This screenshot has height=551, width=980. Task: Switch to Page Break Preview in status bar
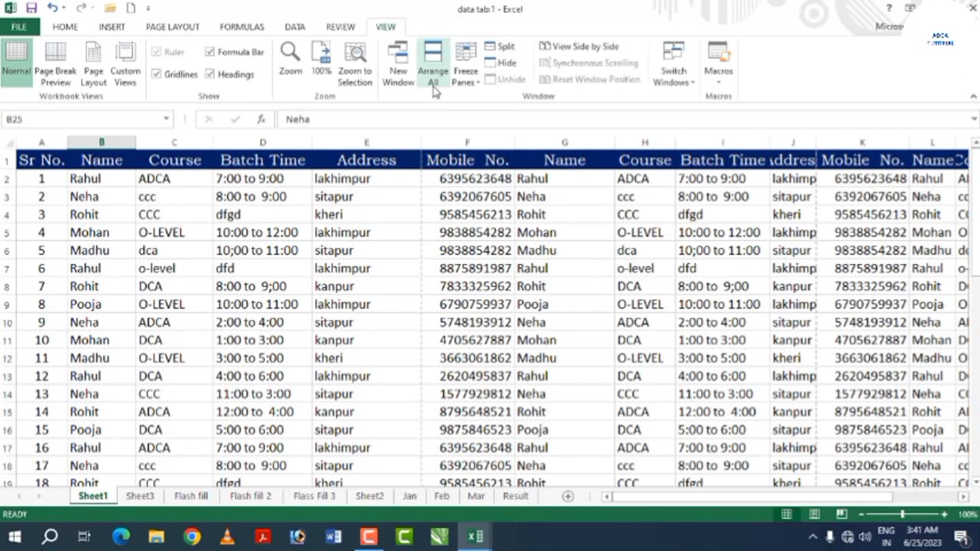(x=841, y=514)
